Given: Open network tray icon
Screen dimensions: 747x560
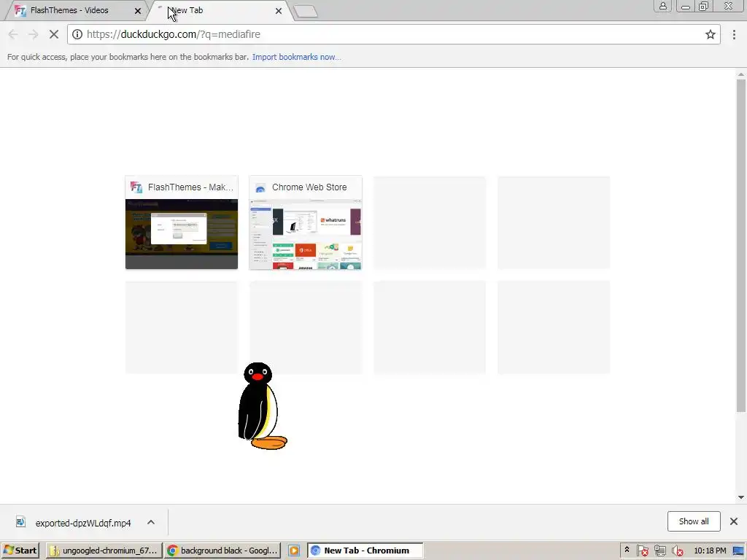Looking at the screenshot, I should (659, 551).
